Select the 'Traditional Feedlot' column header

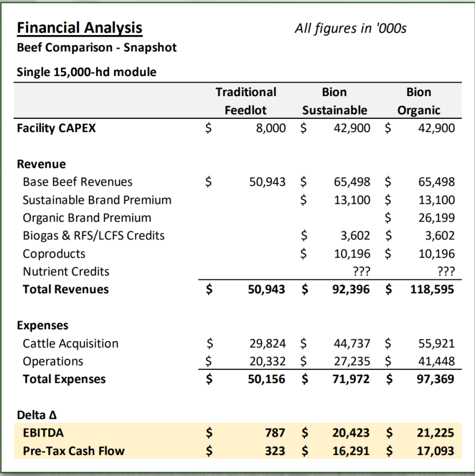click(x=246, y=101)
